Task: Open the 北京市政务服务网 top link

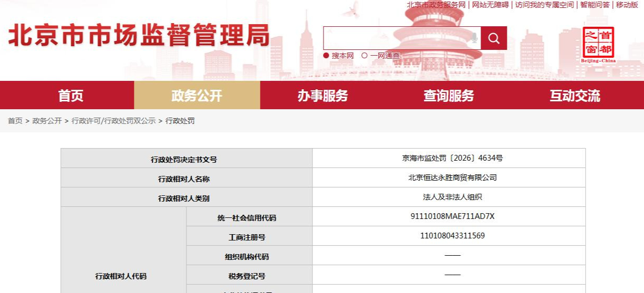Action: tap(436, 5)
